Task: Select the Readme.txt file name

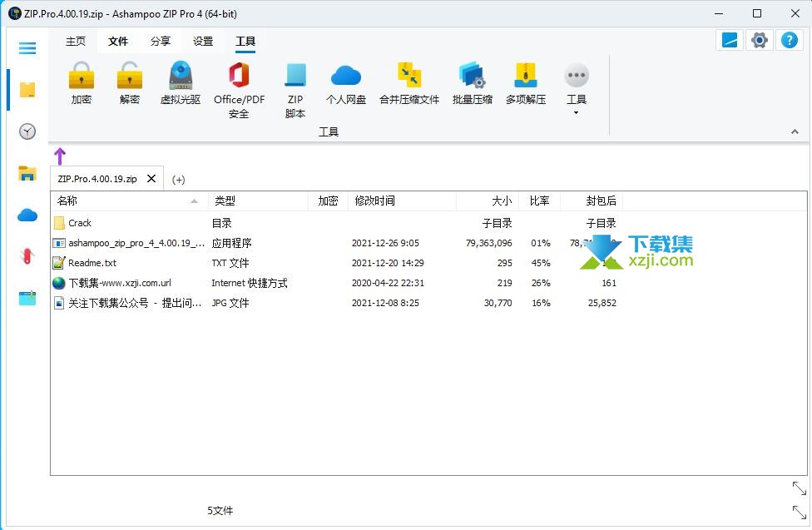Action: click(x=92, y=263)
